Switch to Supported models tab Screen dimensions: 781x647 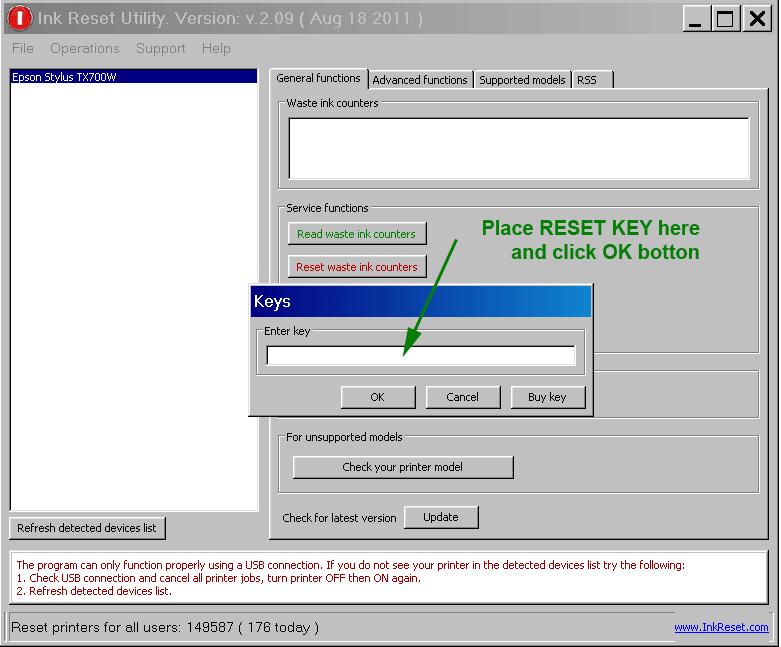click(x=522, y=80)
